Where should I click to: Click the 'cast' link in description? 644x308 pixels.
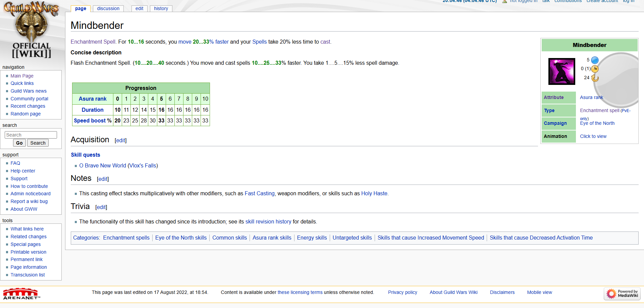click(325, 42)
